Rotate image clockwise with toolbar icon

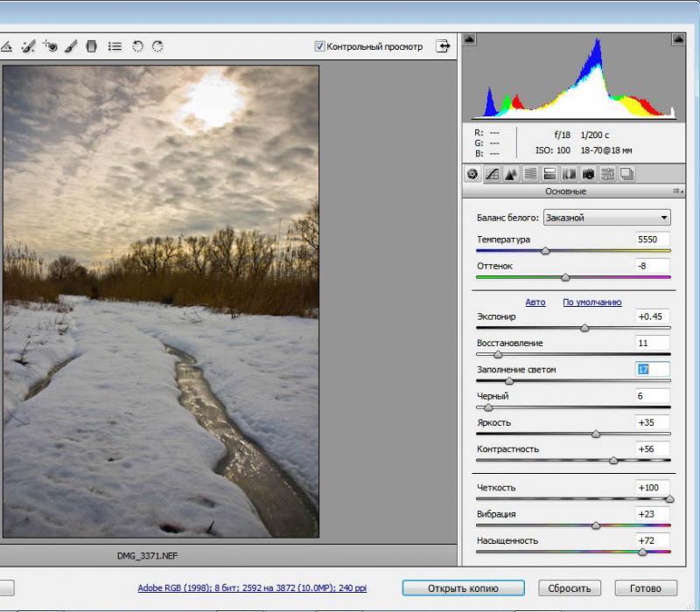coord(157,46)
